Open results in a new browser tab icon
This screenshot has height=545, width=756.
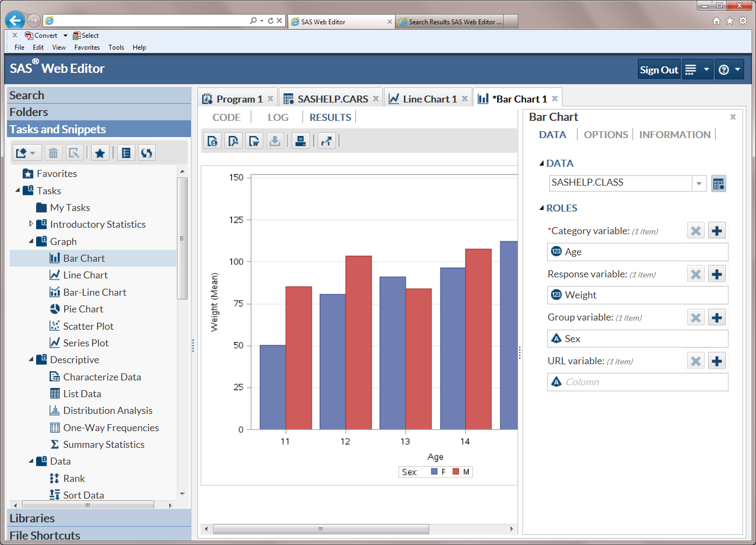(326, 141)
